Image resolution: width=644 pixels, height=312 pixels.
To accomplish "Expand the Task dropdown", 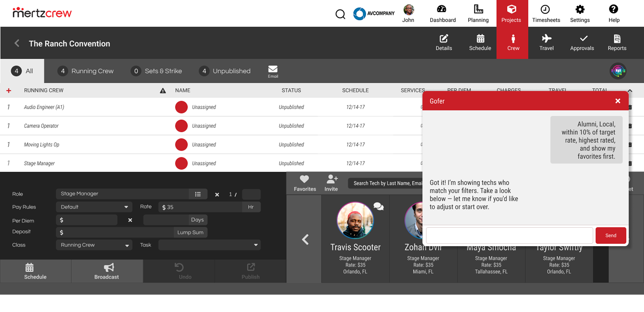I will [x=209, y=245].
